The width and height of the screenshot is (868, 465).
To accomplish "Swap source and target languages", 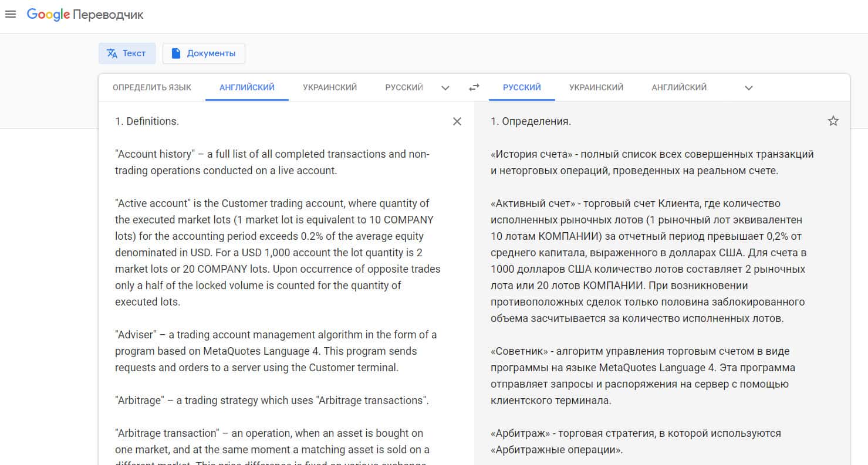I will tap(474, 87).
